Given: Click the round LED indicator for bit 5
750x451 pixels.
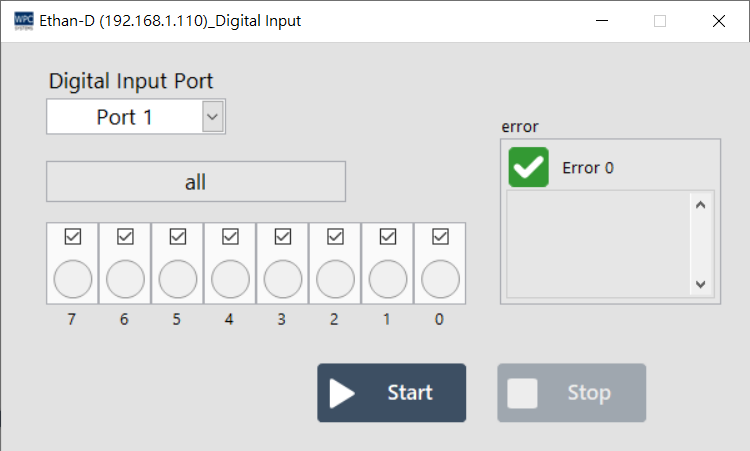Looking at the screenshot, I should click(178, 278).
